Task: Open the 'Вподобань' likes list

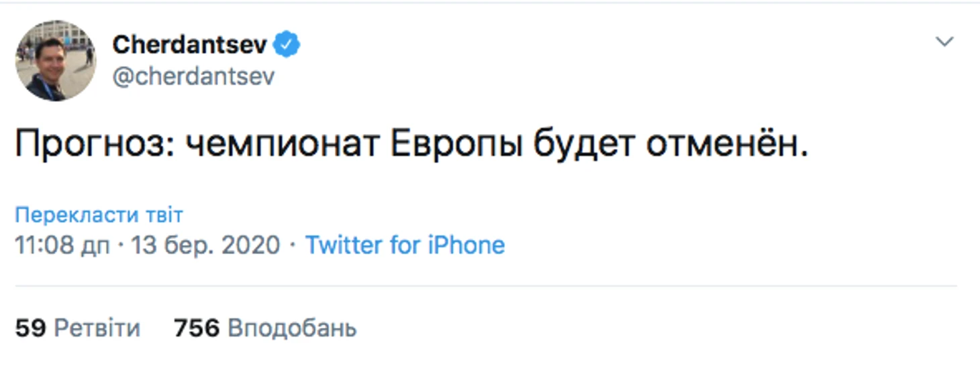Action: (x=292, y=328)
